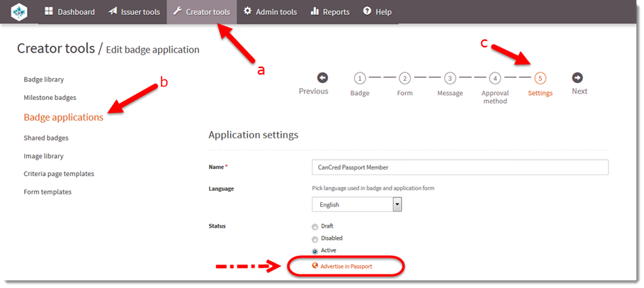Select step 3 Message circle

point(450,78)
